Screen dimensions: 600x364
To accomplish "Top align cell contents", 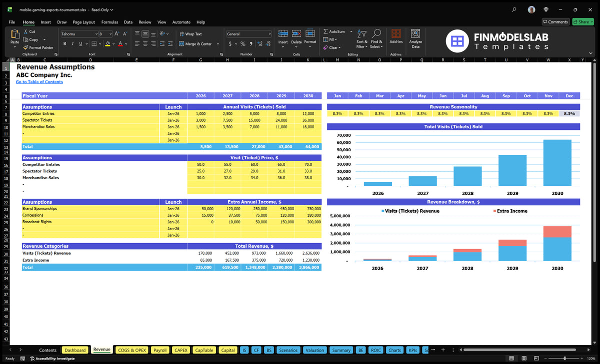I will click(137, 34).
